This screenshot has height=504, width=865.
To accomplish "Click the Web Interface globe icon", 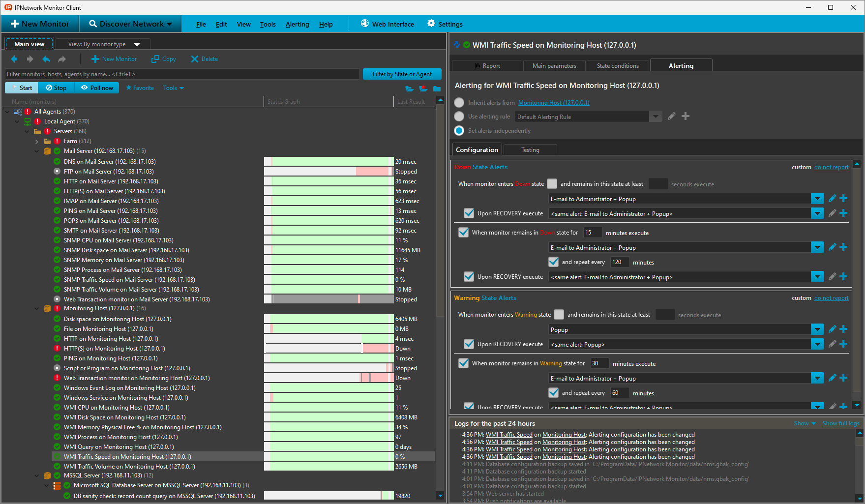I will 365,24.
